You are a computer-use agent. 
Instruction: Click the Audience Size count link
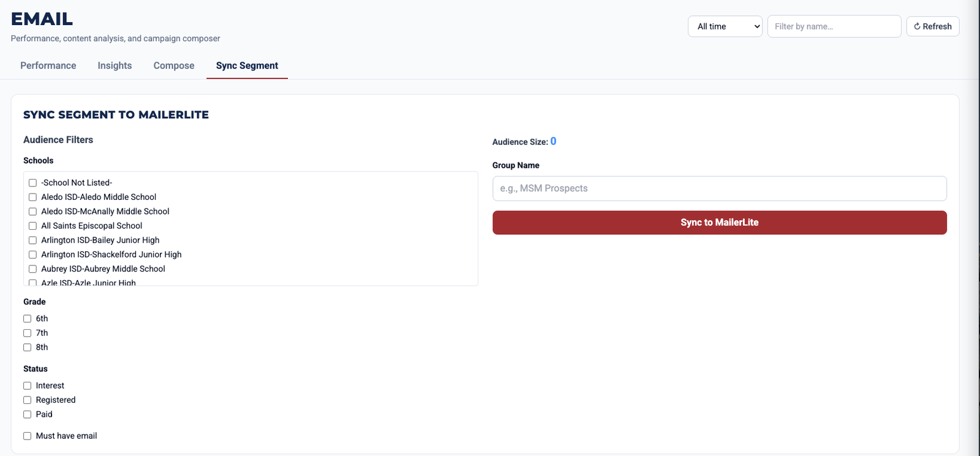[554, 141]
